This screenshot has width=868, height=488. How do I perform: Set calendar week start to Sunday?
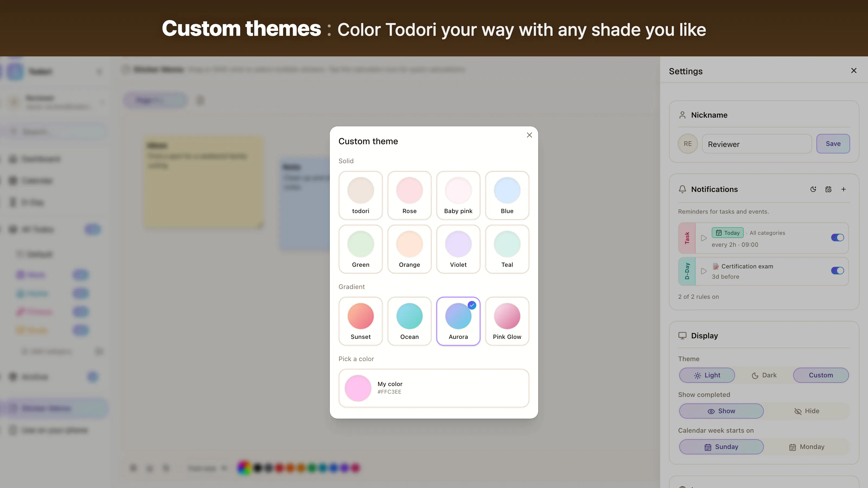point(722,447)
